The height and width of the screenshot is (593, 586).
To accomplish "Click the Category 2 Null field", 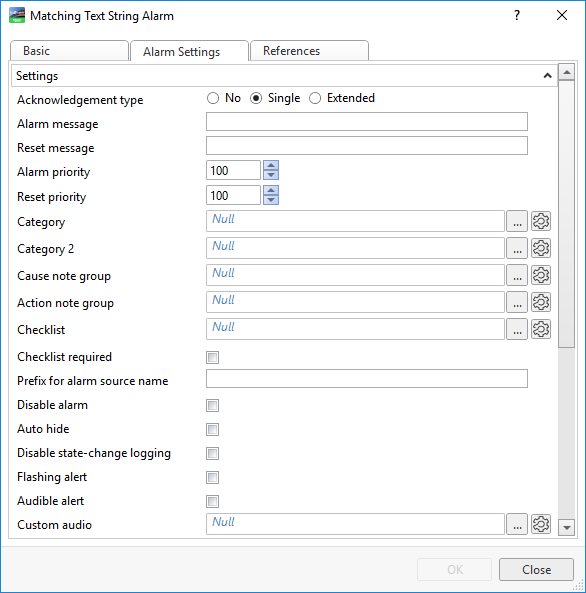I will coord(355,248).
